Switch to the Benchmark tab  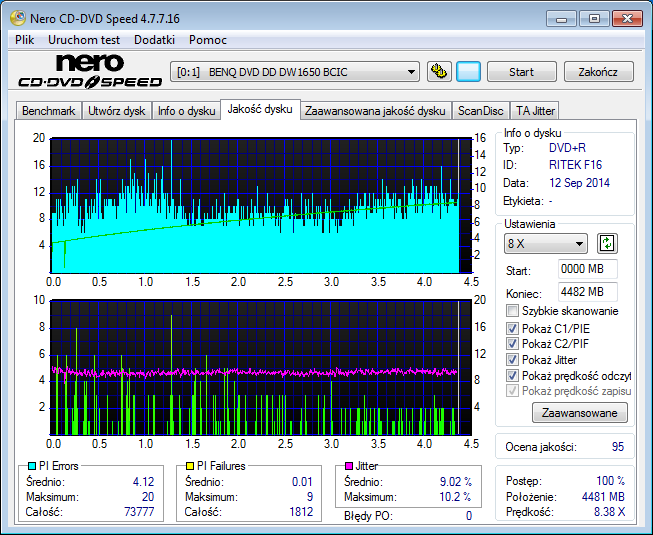(x=48, y=111)
